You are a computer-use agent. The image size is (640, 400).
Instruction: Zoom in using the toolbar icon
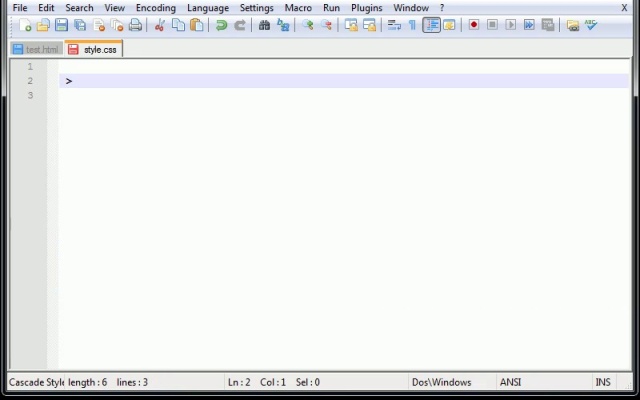click(307, 25)
